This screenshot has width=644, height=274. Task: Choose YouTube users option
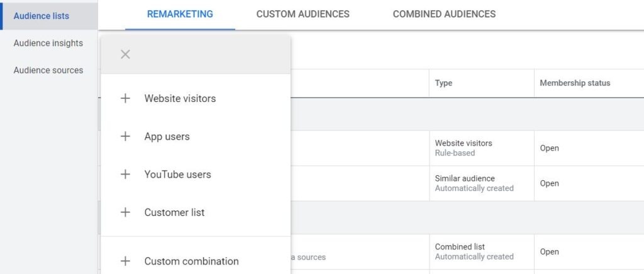point(177,174)
